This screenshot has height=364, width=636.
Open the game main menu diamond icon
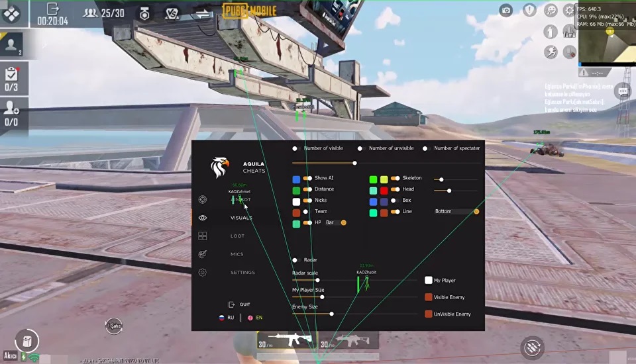11,13
